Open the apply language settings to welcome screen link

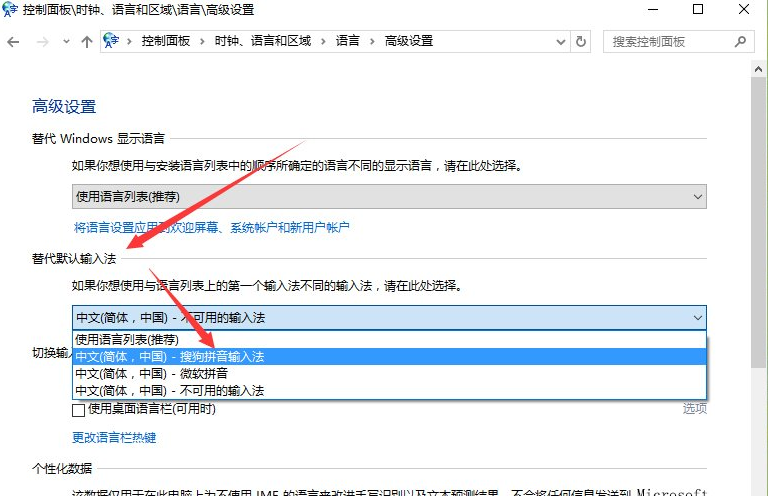pos(211,227)
